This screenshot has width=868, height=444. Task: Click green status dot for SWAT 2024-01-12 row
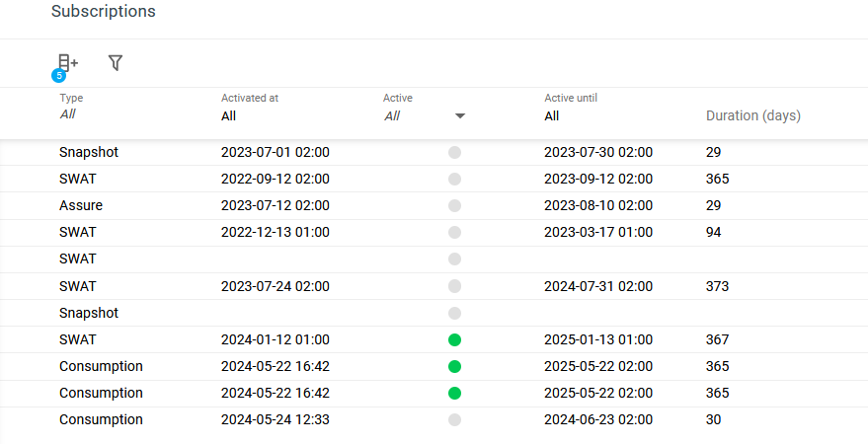click(454, 339)
